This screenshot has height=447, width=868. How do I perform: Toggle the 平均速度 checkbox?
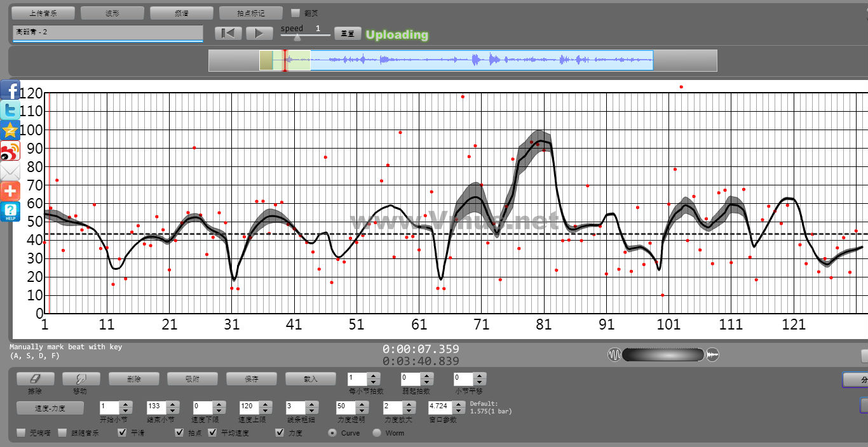[212, 433]
